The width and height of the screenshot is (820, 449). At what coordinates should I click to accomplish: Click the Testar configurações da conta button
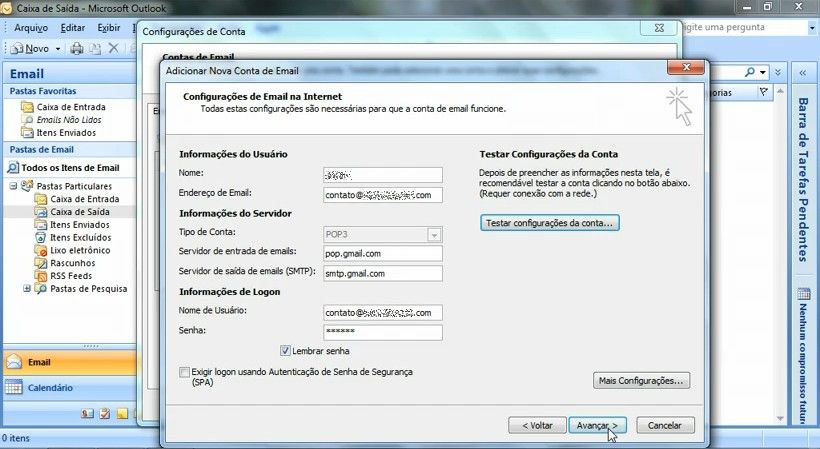549,223
